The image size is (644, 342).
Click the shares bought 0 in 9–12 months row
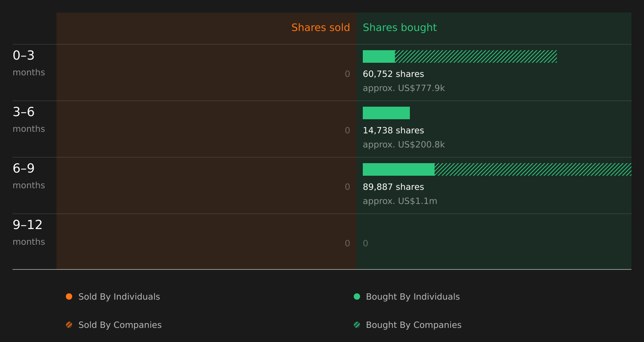click(x=366, y=244)
